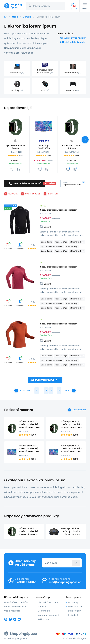Expand Zobrazit další produkty button
This screenshot has height=644, width=90.
click(45, 380)
